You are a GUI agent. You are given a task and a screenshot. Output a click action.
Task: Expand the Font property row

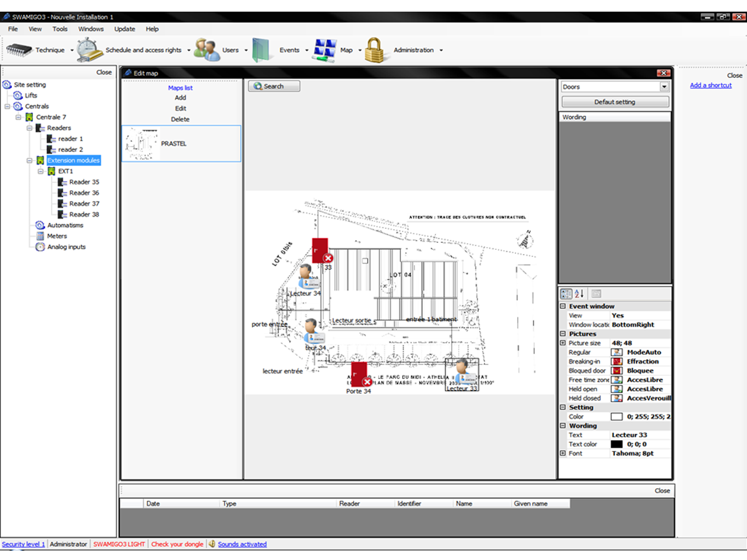563,453
